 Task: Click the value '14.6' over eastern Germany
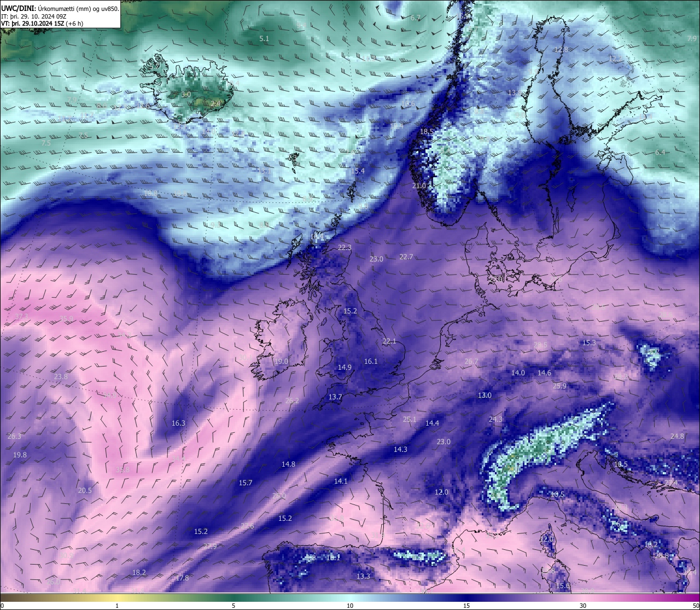[x=544, y=373]
